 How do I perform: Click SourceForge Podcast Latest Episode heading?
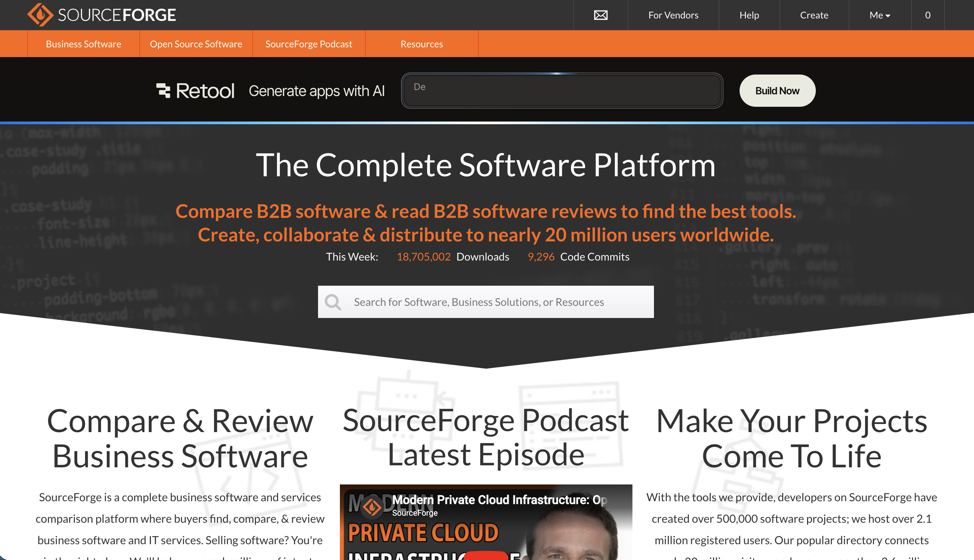point(486,437)
